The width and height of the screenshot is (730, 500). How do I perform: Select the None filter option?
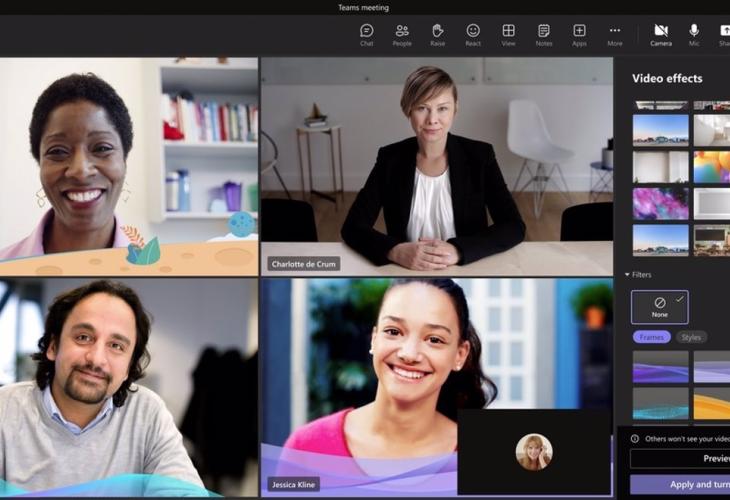tap(659, 307)
